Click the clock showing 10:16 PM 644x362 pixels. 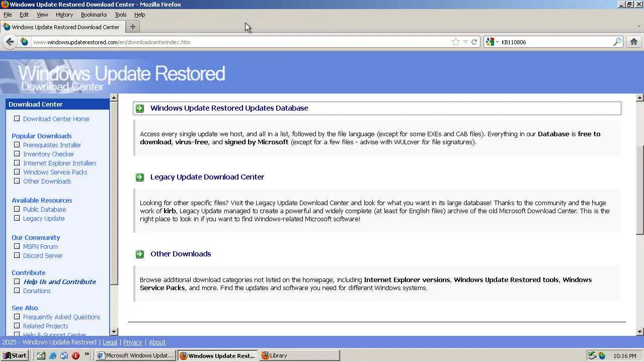coord(625,356)
